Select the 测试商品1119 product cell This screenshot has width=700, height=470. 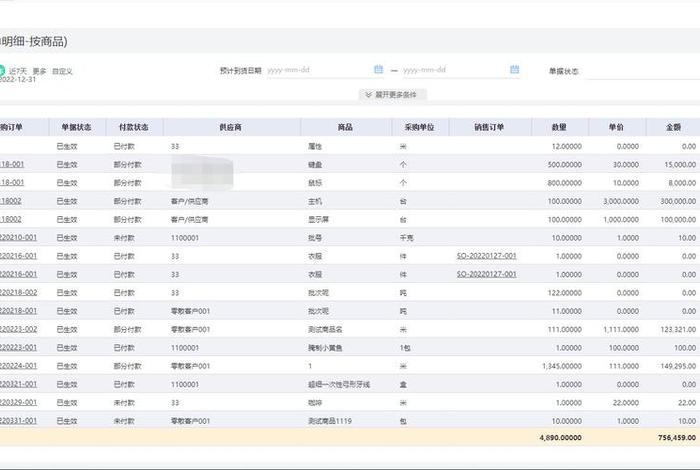[330, 421]
